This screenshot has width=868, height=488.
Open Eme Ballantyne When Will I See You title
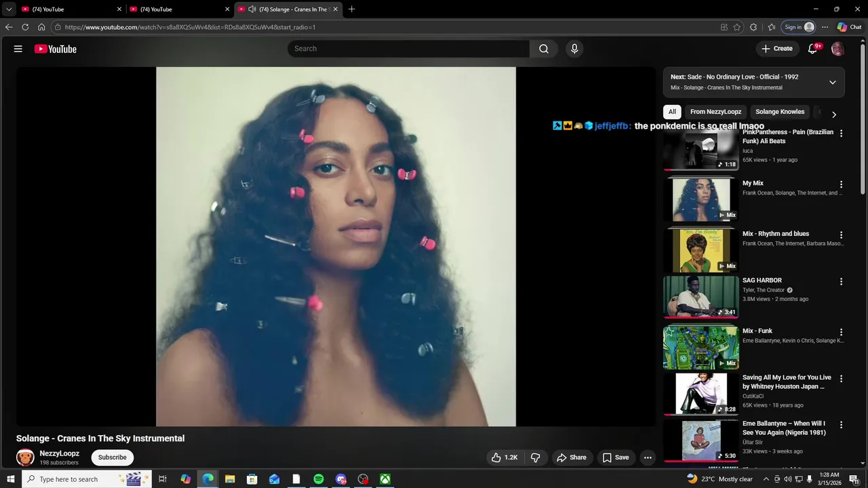pyautogui.click(x=784, y=428)
